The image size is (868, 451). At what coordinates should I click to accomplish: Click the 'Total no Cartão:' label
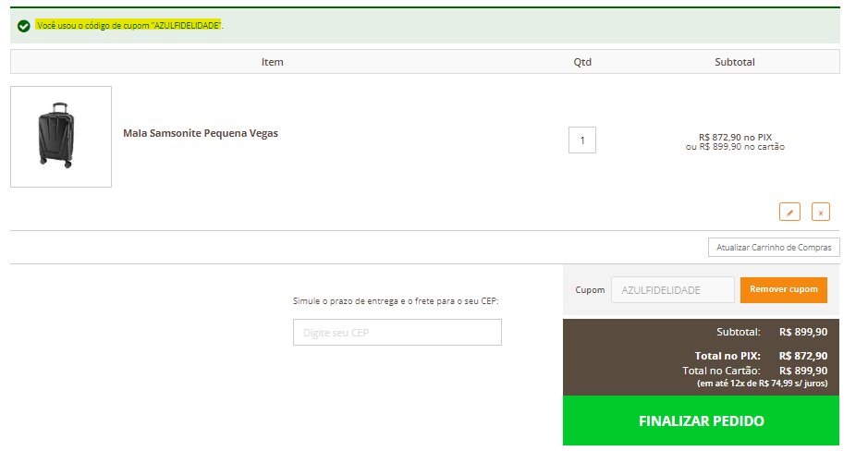coord(721,371)
